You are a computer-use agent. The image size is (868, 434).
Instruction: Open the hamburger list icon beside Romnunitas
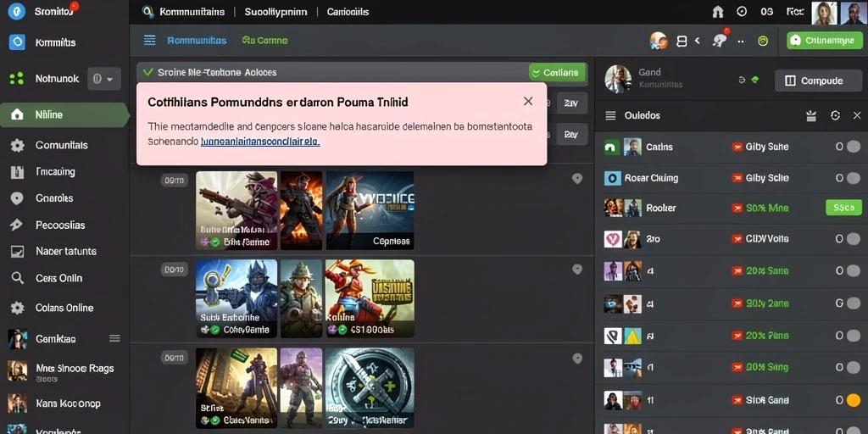(x=149, y=40)
